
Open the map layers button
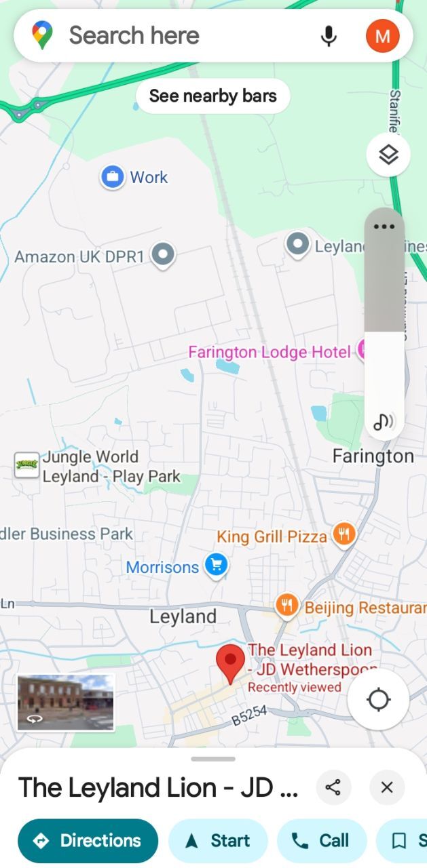tap(388, 155)
